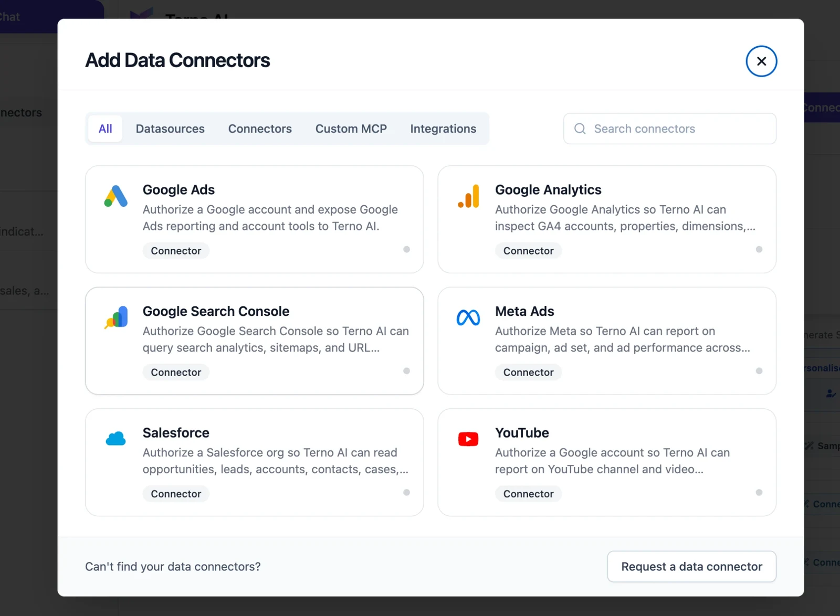840x616 pixels.
Task: Click description mentioning search analytics, sitemaps
Action: pos(276,339)
